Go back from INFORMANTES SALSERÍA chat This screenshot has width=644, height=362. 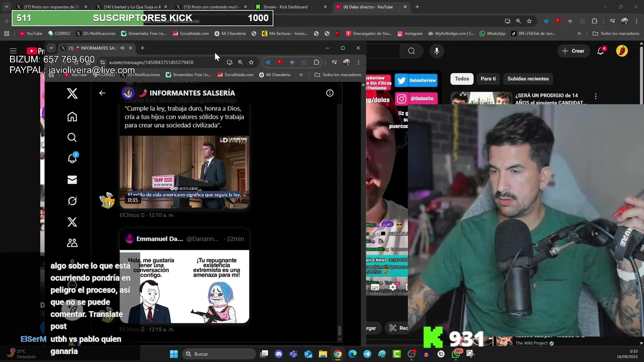[102, 93]
